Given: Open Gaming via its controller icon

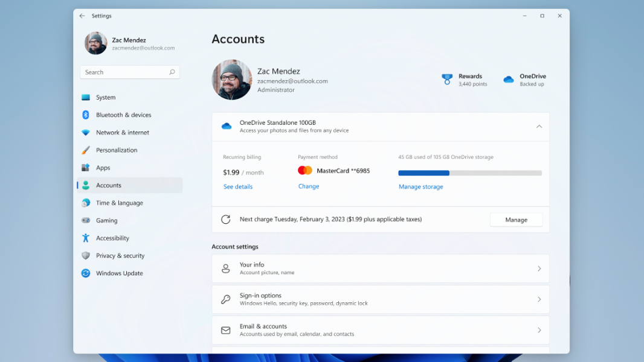Looking at the screenshot, I should (x=86, y=221).
